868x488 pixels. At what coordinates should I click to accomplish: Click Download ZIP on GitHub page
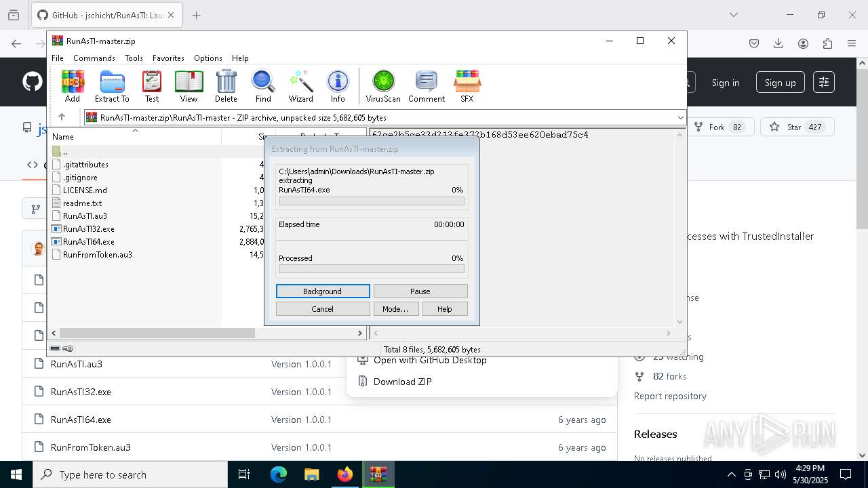[x=402, y=382]
